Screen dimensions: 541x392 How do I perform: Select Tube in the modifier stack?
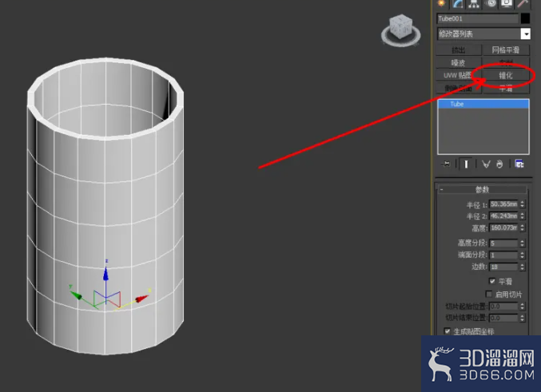(x=483, y=104)
